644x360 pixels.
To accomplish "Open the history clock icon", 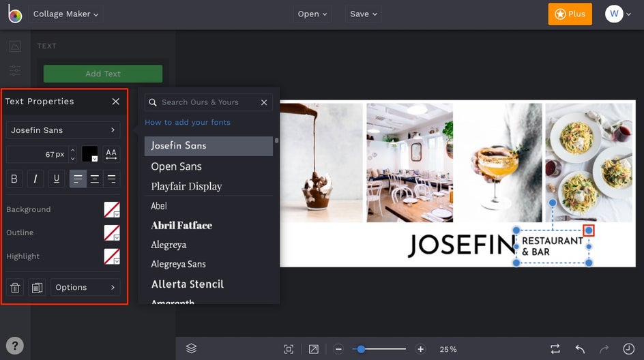I will [628, 348].
